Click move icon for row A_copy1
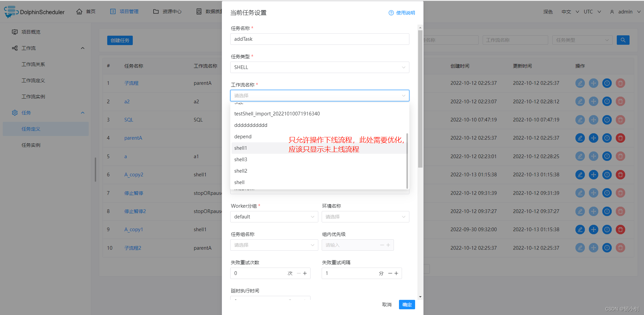The image size is (644, 315). 593,230
